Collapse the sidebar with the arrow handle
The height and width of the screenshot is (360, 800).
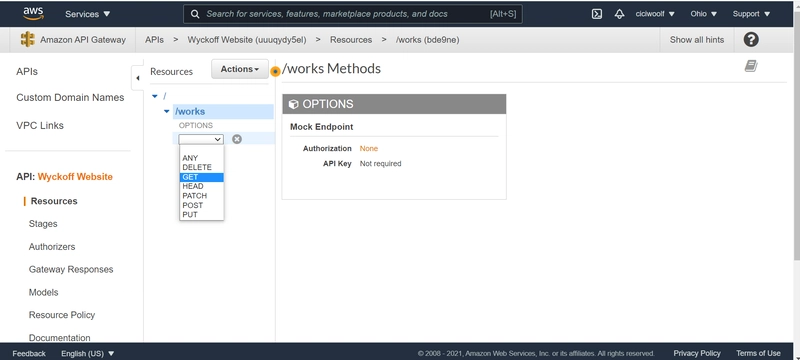point(137,78)
